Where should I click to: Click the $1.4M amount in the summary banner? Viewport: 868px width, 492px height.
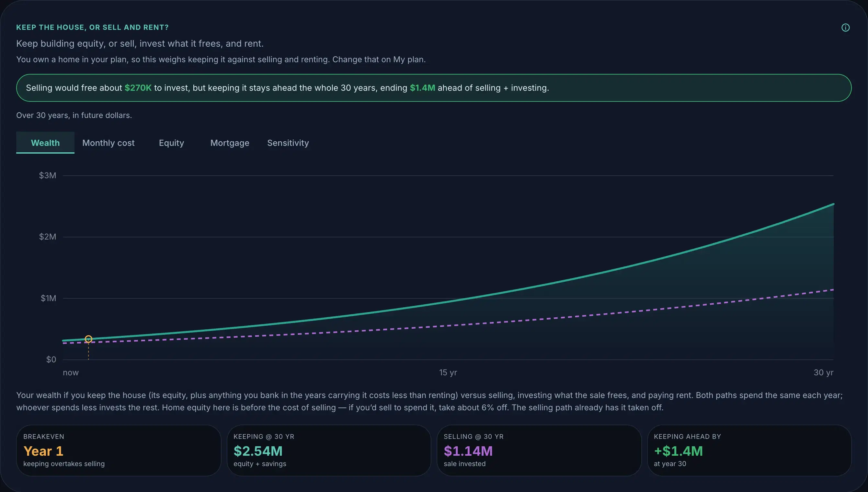422,88
